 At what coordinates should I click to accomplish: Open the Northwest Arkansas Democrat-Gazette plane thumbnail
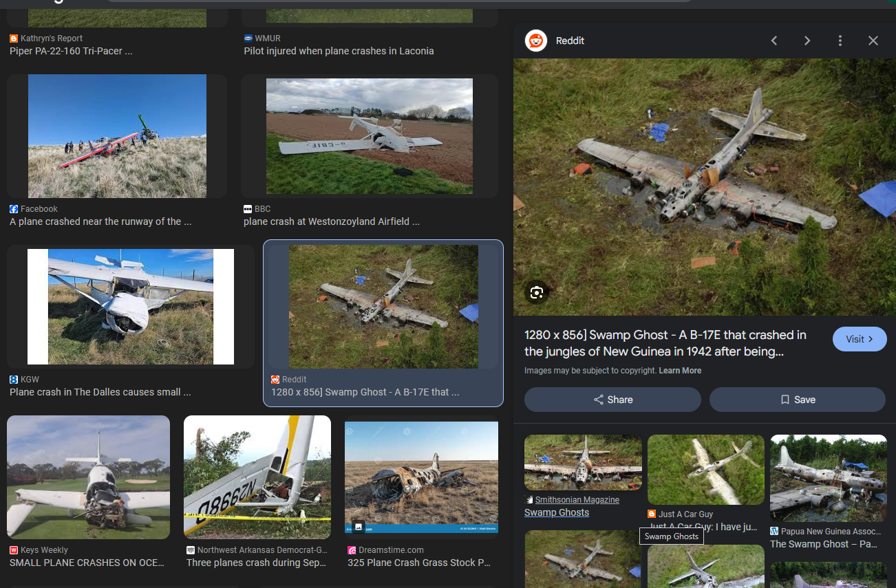pyautogui.click(x=257, y=477)
